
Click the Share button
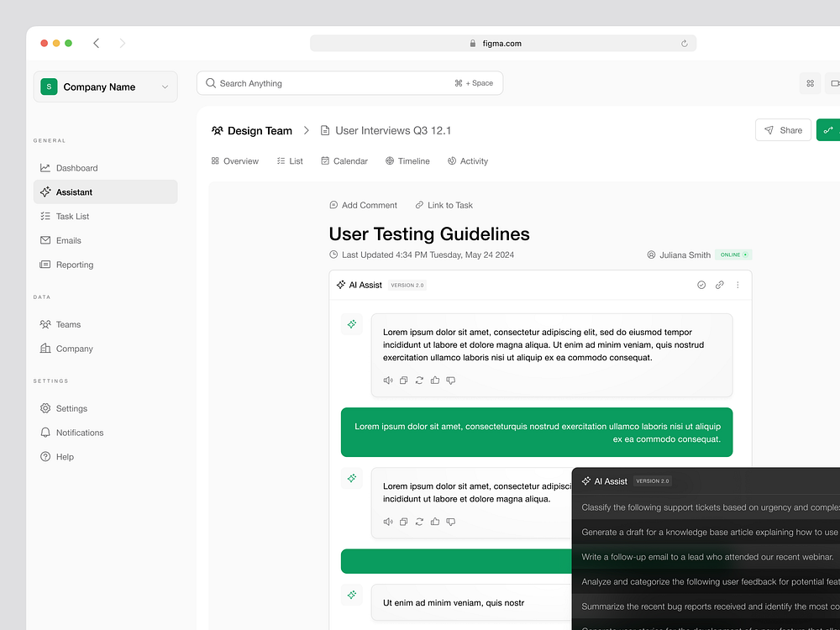coord(783,130)
